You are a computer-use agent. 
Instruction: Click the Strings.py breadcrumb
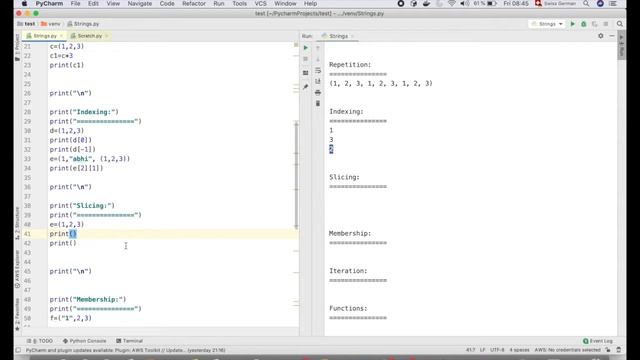pyautogui.click(x=83, y=24)
